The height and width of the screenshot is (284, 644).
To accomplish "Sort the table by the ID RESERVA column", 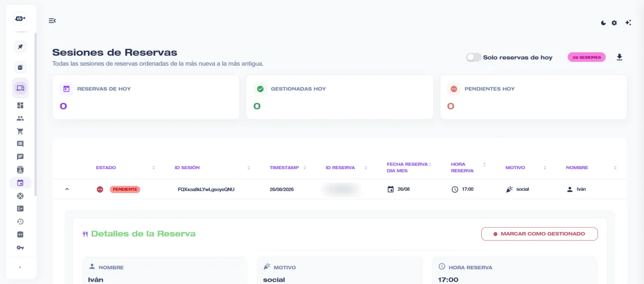I will 366,168.
